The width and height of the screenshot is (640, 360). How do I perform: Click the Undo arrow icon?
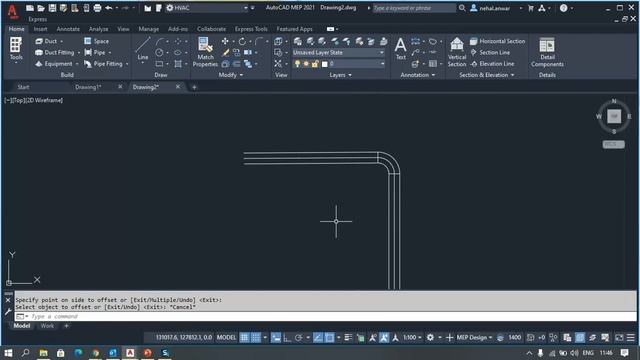(109, 8)
